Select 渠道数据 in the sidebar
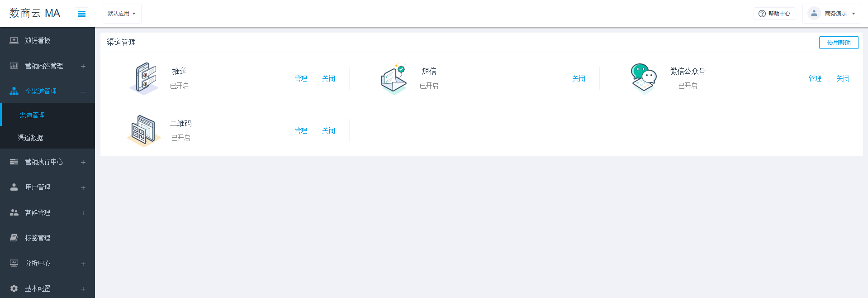Image resolution: width=868 pixels, height=298 pixels. pos(30,138)
